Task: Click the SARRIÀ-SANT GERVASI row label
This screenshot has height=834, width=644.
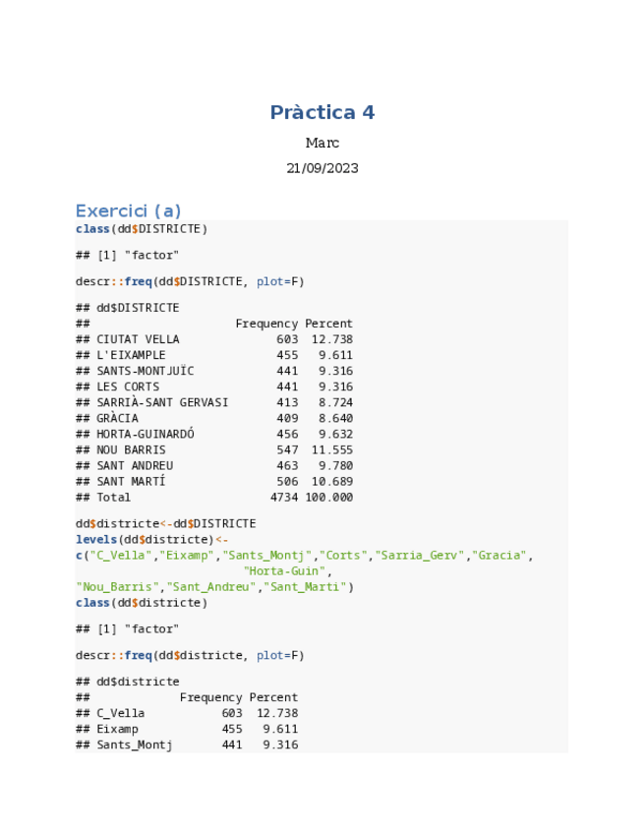Action: [x=162, y=402]
